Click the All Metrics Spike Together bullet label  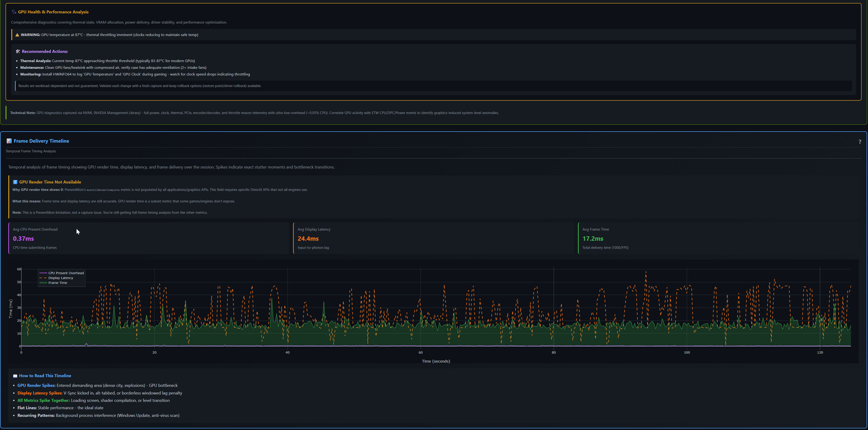click(44, 401)
